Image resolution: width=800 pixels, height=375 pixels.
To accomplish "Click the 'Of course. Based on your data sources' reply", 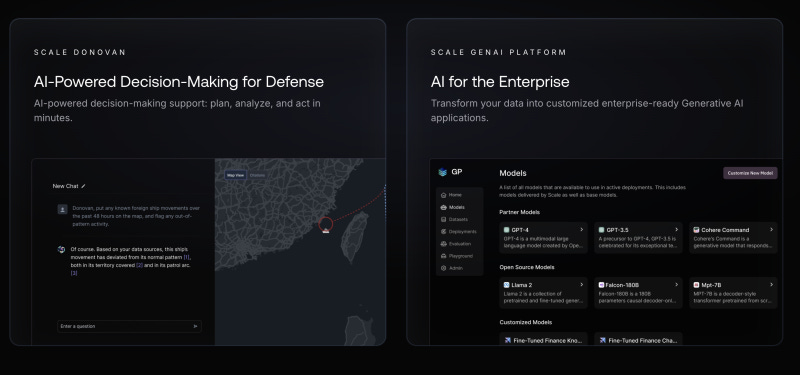I will (131, 261).
